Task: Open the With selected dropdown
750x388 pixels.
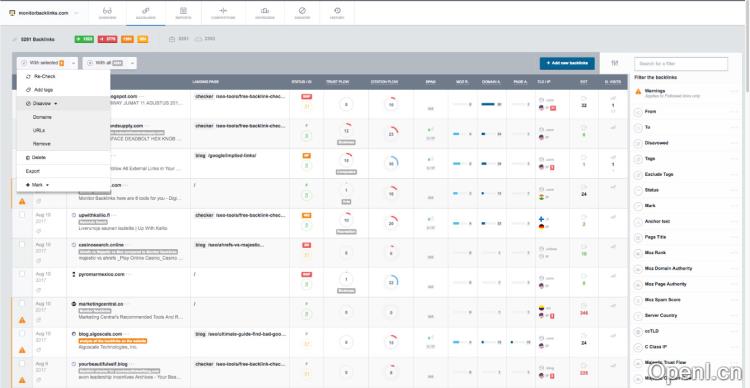Action: pyautogui.click(x=47, y=63)
